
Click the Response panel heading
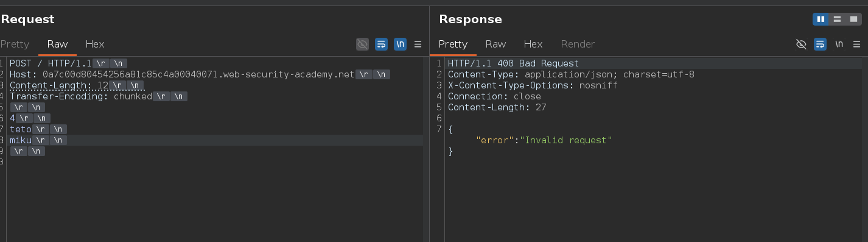click(471, 20)
